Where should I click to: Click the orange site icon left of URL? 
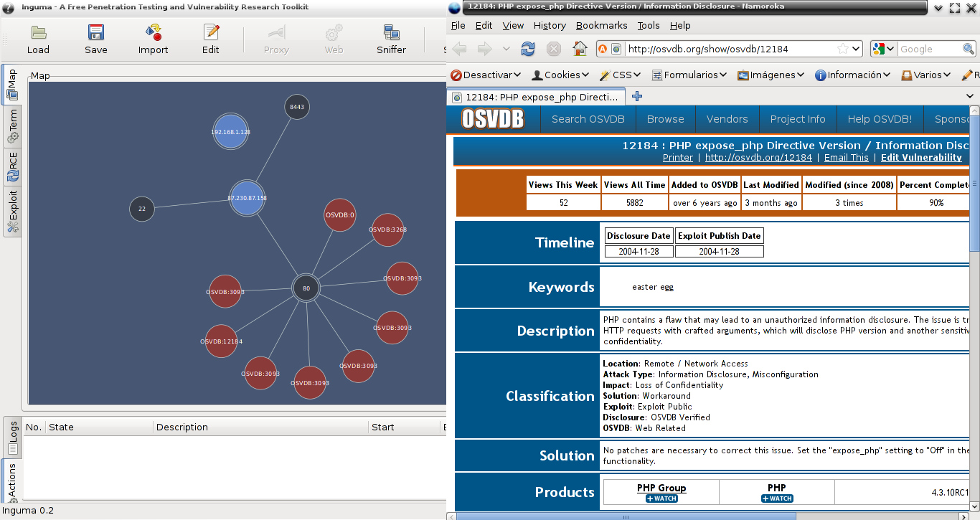click(x=603, y=49)
